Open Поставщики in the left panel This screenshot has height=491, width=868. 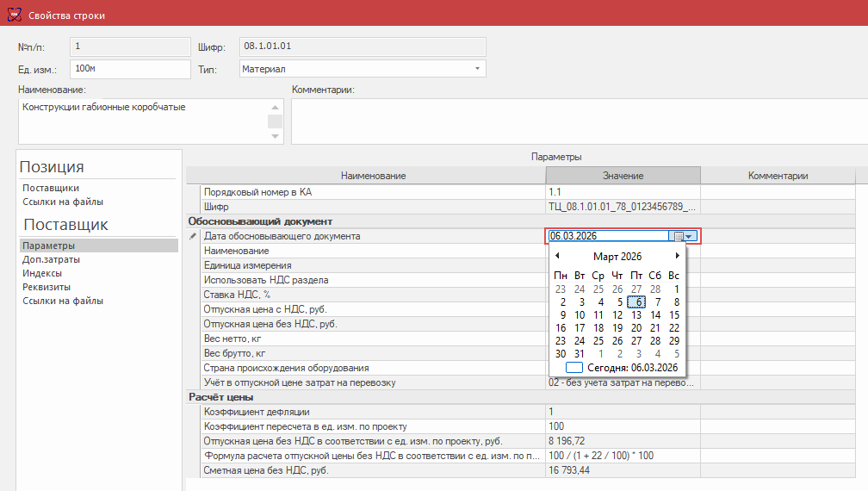[51, 188]
